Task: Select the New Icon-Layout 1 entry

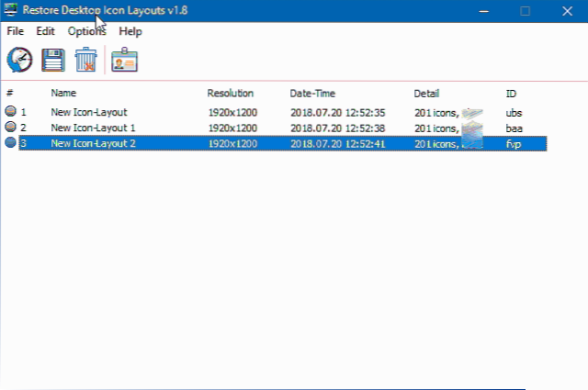Action: [93, 128]
